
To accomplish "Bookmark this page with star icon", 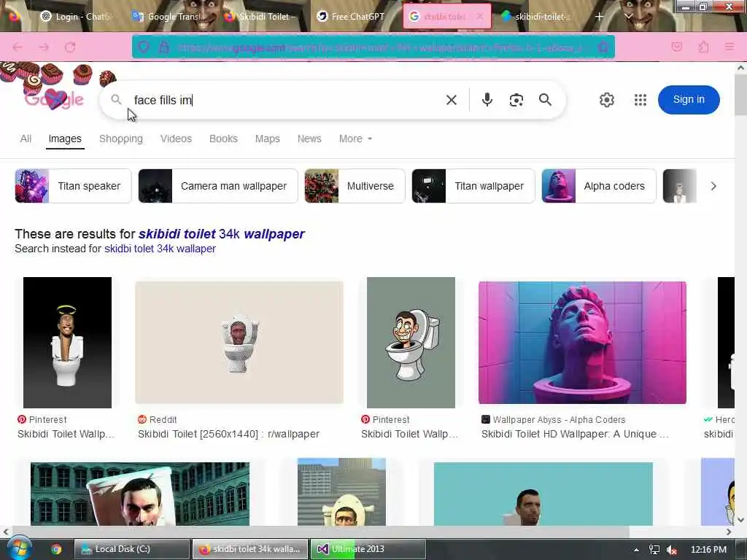I will (x=603, y=47).
